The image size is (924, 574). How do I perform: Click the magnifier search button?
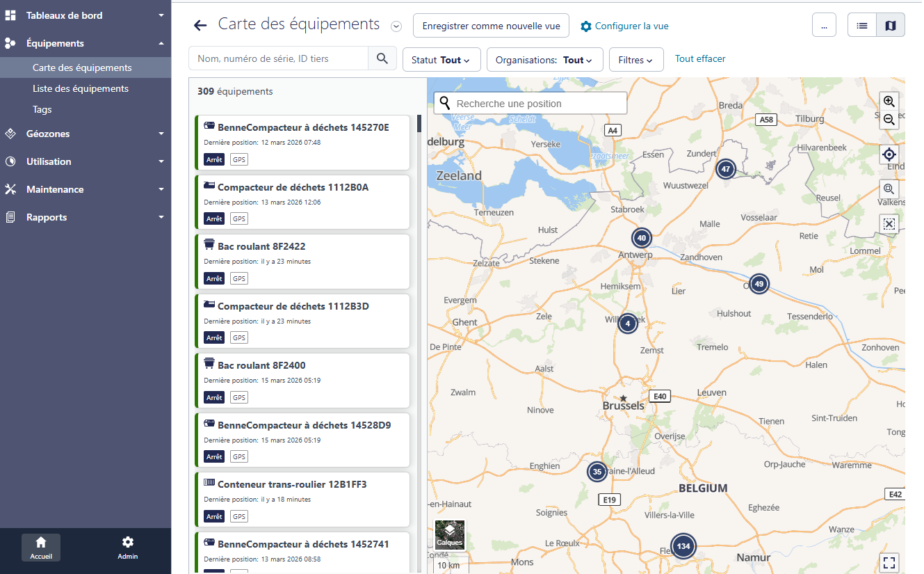point(382,59)
